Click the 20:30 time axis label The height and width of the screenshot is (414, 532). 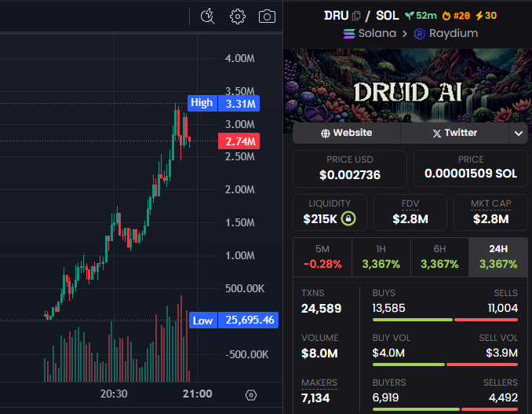[x=114, y=394]
